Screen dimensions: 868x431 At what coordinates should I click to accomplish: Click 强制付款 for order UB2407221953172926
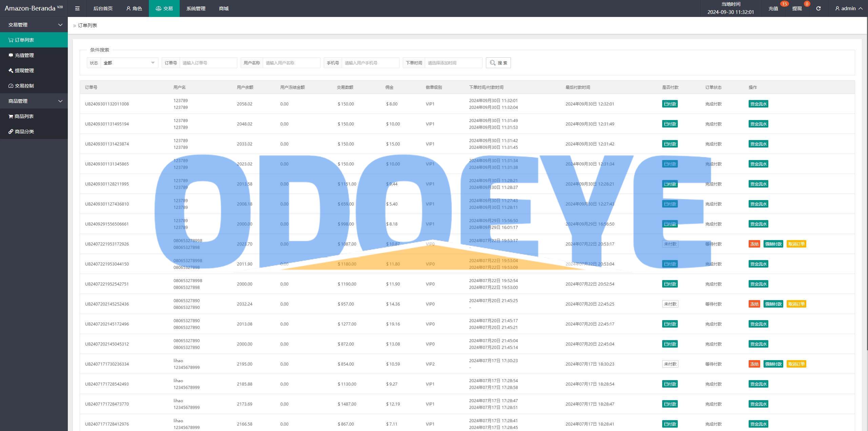click(773, 244)
